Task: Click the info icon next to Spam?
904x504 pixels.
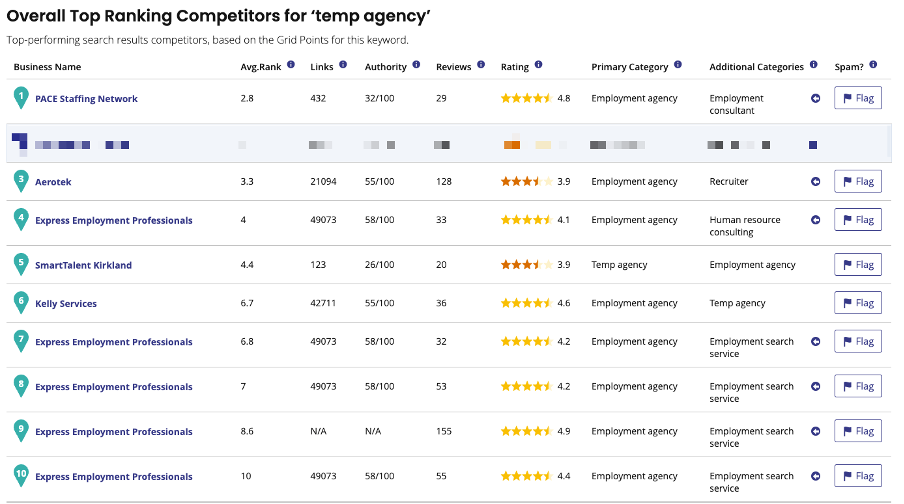Action: [873, 65]
